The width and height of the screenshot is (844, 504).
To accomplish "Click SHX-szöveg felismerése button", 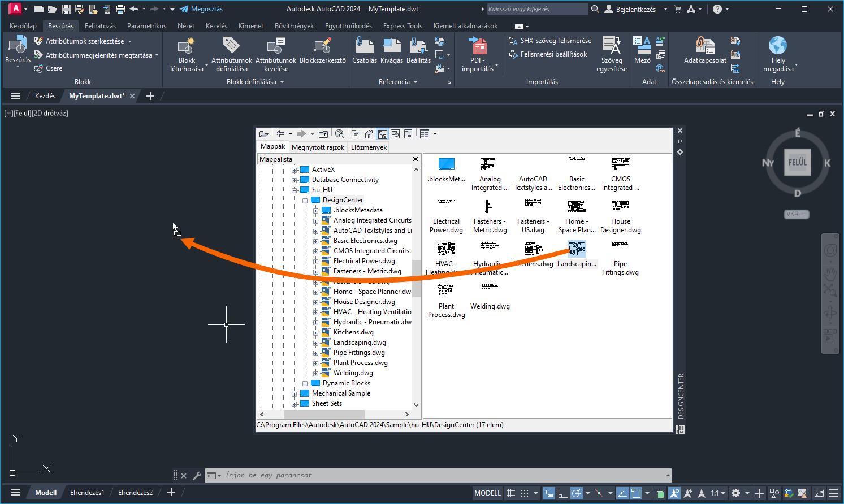I will pyautogui.click(x=550, y=41).
